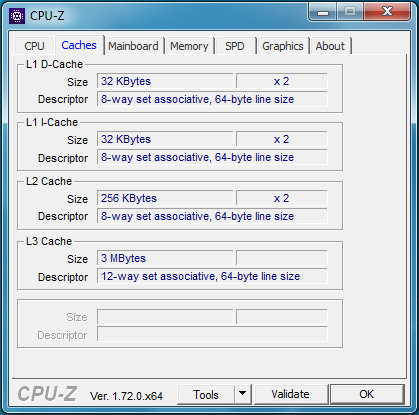Open the Mainboard tab
The width and height of the screenshot is (419, 415).
(133, 46)
